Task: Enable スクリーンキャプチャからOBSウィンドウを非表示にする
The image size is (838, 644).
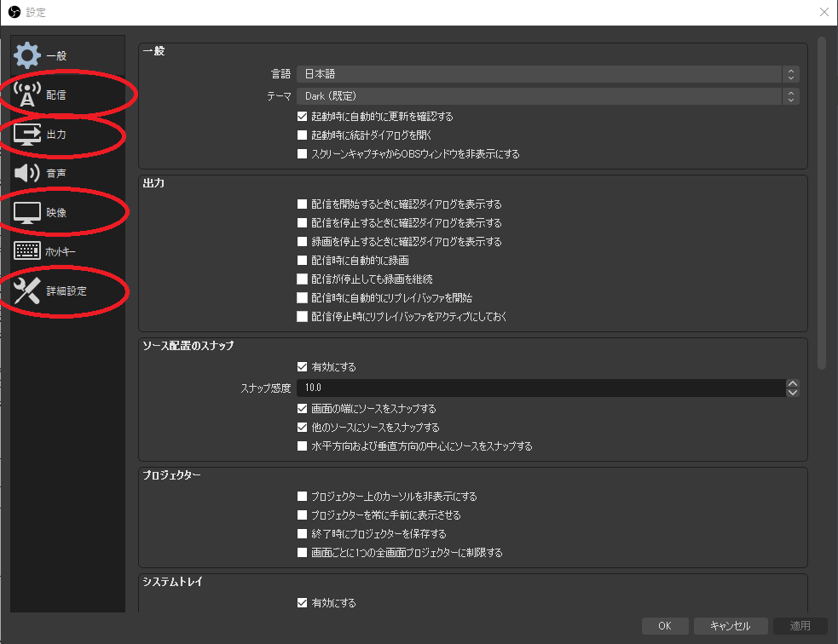Action: coord(302,154)
